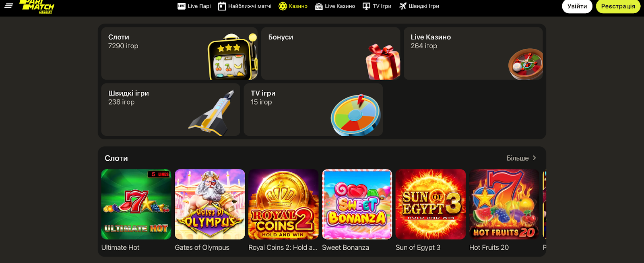The image size is (644, 263).
Task: Click the roulette wheel Live Казино icon
Action: [x=526, y=64]
